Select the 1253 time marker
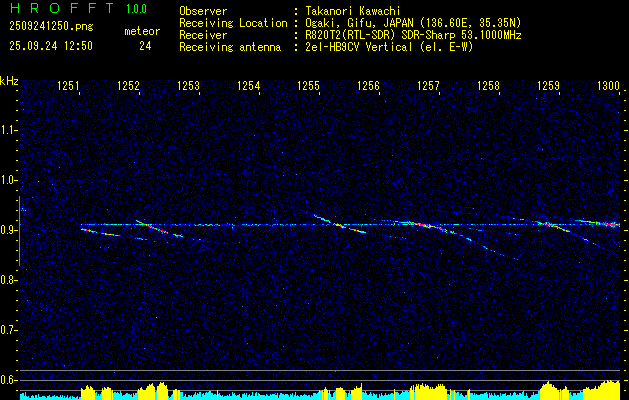Viewport: 629px width, 400px height. point(188,87)
